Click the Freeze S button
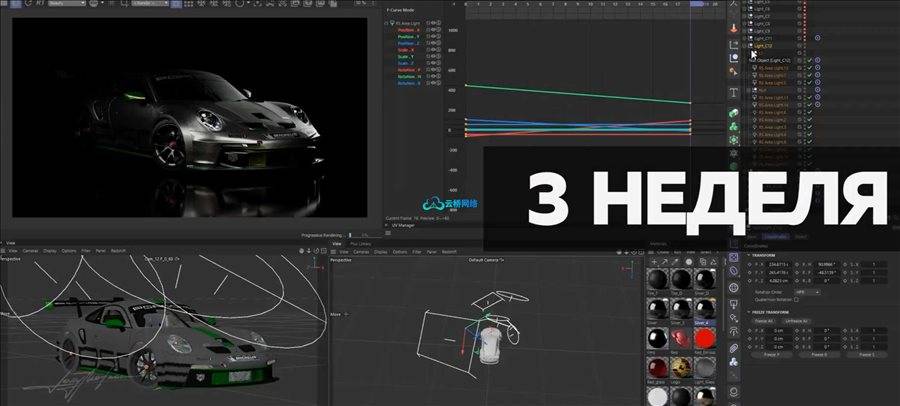The image size is (900, 406). (867, 355)
